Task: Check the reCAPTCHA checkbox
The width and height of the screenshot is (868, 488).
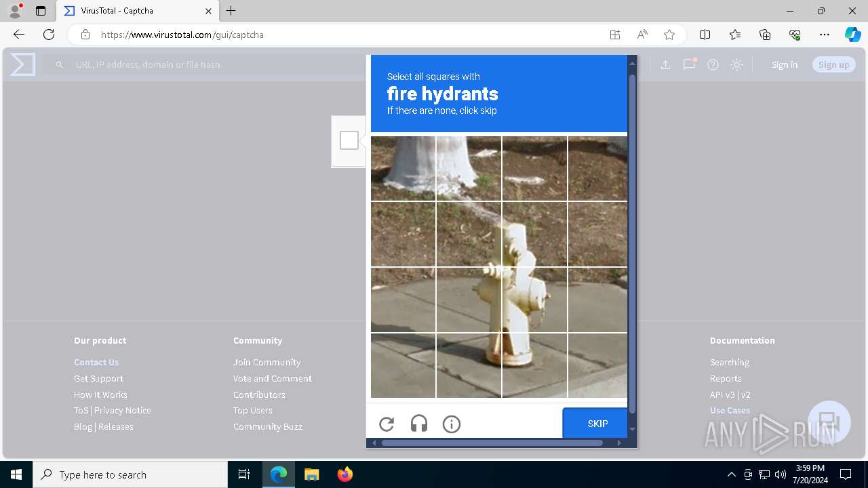Action: [x=349, y=140]
